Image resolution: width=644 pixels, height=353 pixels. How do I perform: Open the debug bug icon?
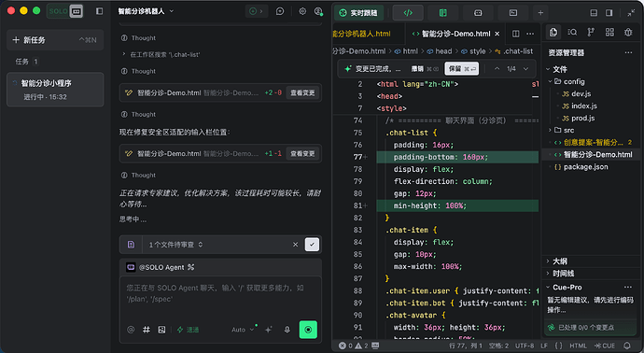click(628, 32)
